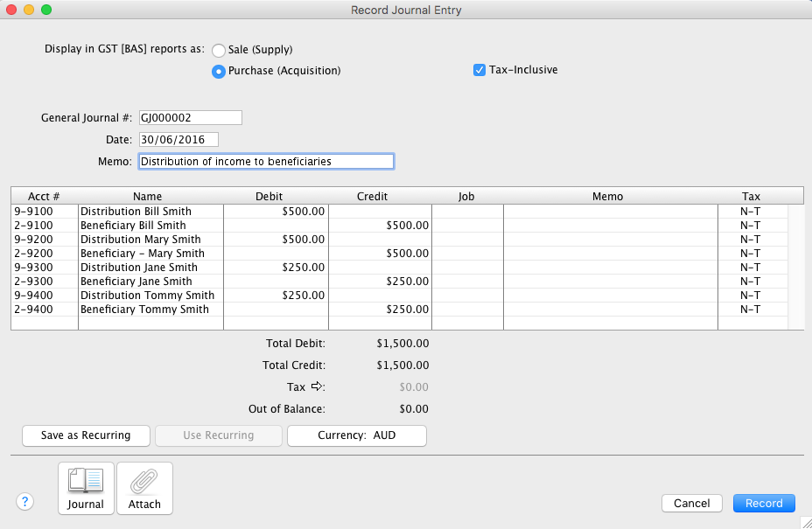Open the Currency: AUD selector
The width and height of the screenshot is (812, 529).
coord(357,435)
